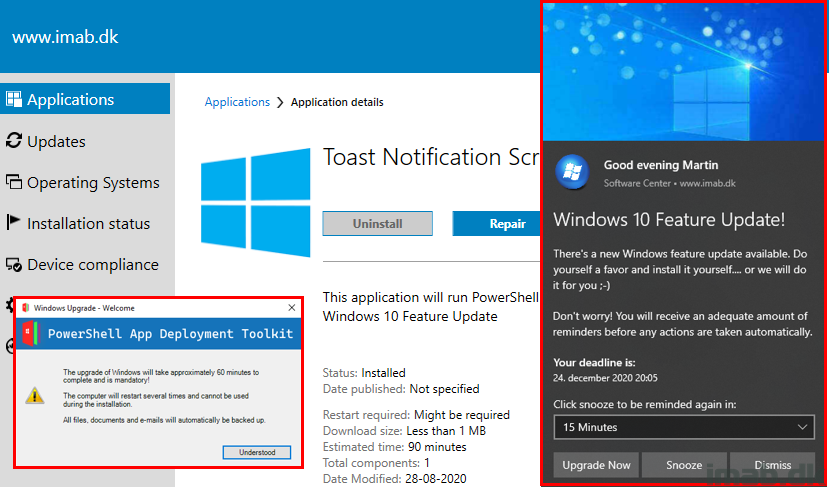829x487 pixels.
Task: Click the toast hero image with Windows logo
Action: pyautogui.click(x=683, y=72)
